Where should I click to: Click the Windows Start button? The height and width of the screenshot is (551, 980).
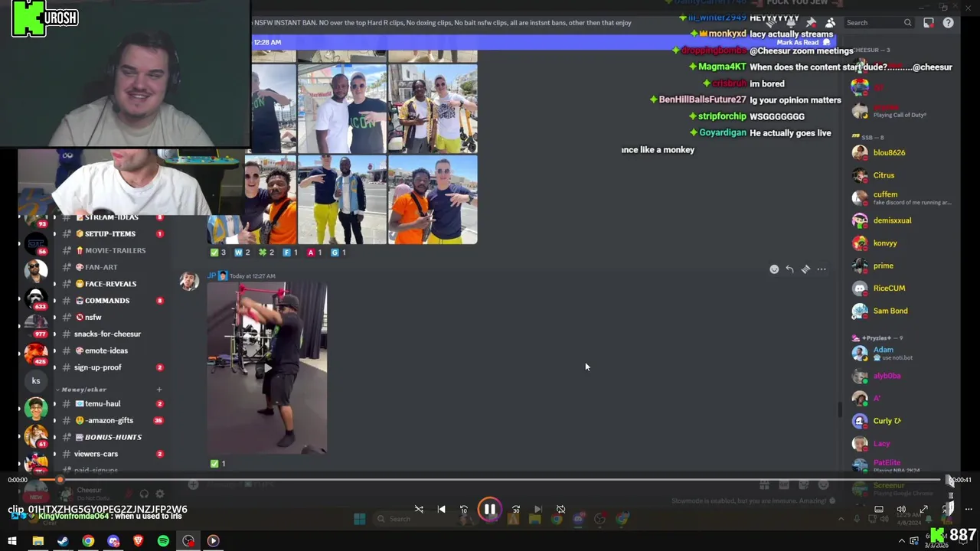pyautogui.click(x=12, y=541)
